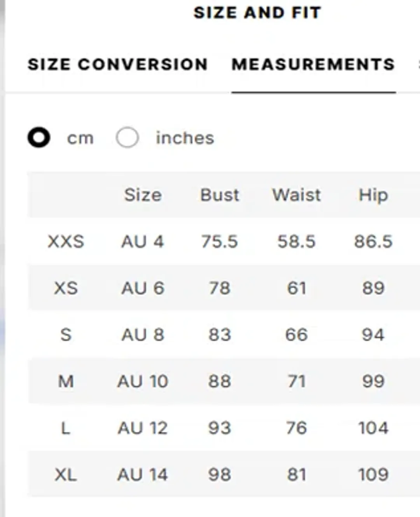The image size is (420, 517).
Task: Select the cm radio button
Action: (39, 138)
